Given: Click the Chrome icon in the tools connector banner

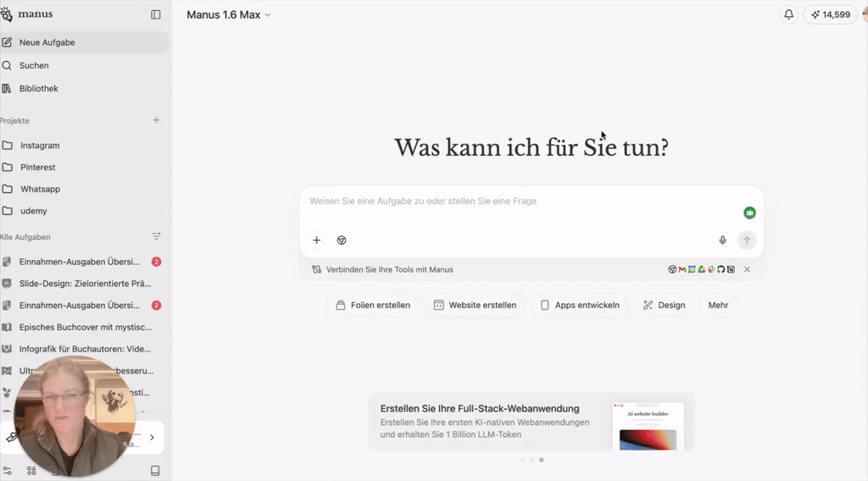Looking at the screenshot, I should point(672,269).
